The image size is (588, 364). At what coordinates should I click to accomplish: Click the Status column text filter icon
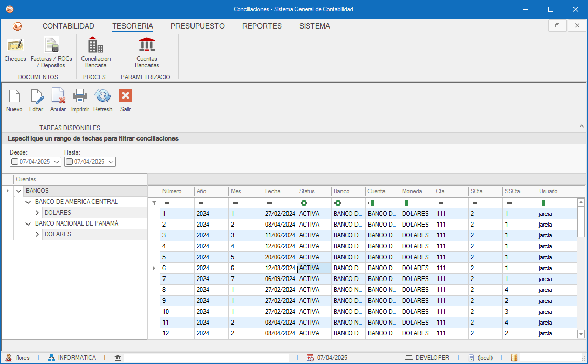304,203
